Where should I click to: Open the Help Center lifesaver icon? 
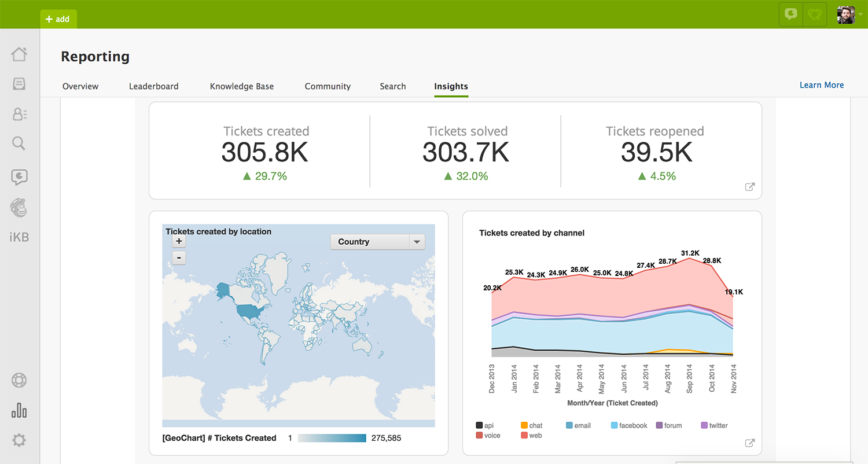coord(19,381)
